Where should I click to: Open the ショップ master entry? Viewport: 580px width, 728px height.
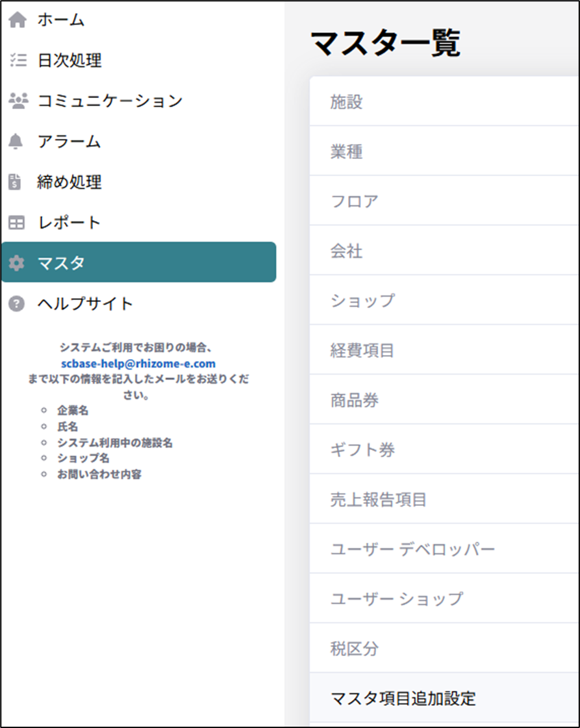point(362,301)
